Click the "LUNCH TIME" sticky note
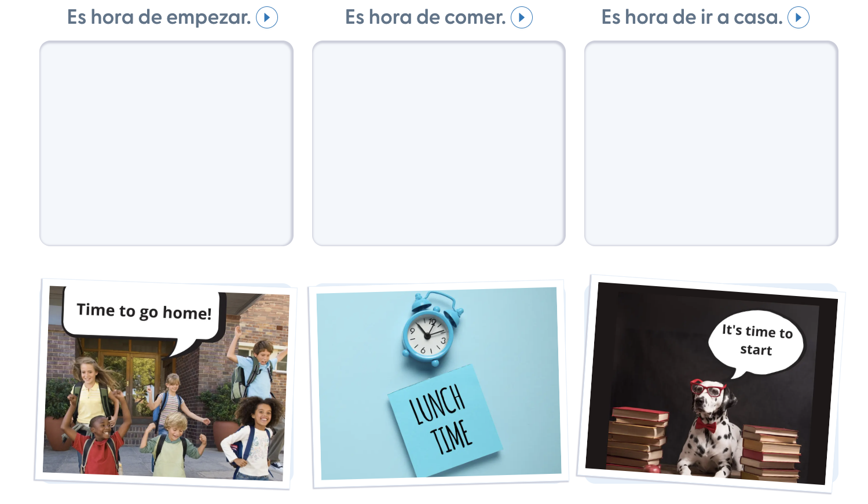The height and width of the screenshot is (504, 868). (444, 421)
